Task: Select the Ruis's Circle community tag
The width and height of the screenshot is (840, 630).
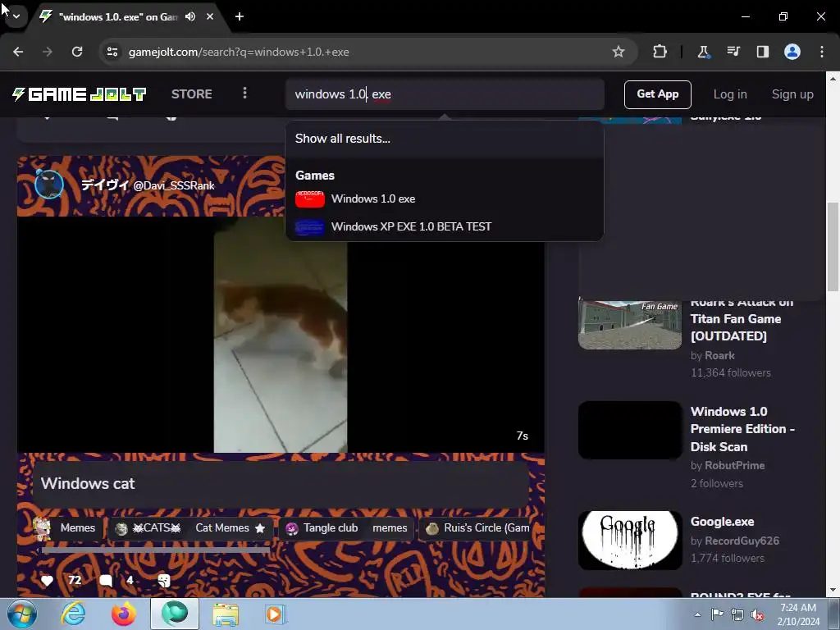Action: point(477,528)
